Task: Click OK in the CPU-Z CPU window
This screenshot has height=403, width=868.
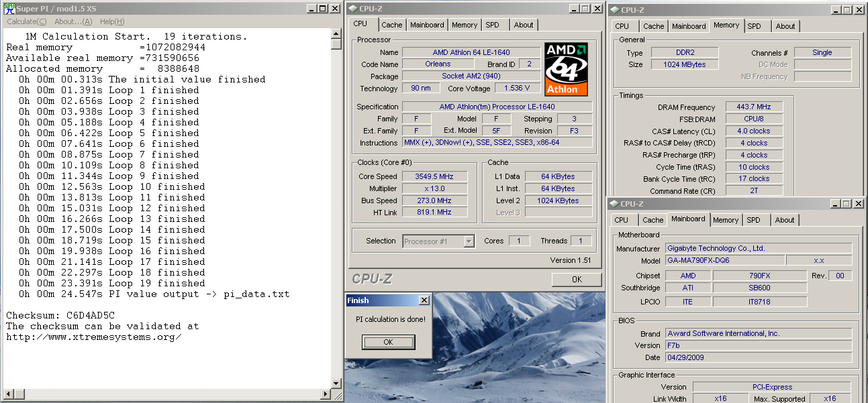Action: click(577, 280)
